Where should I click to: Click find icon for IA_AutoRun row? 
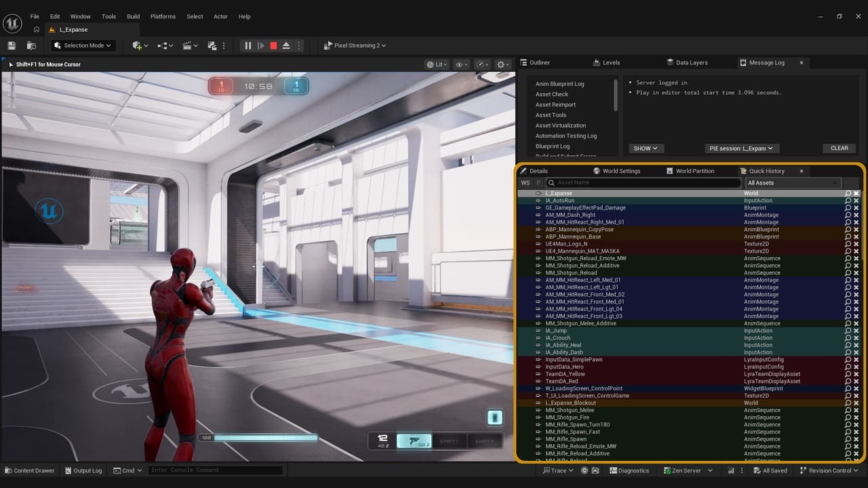[848, 201]
